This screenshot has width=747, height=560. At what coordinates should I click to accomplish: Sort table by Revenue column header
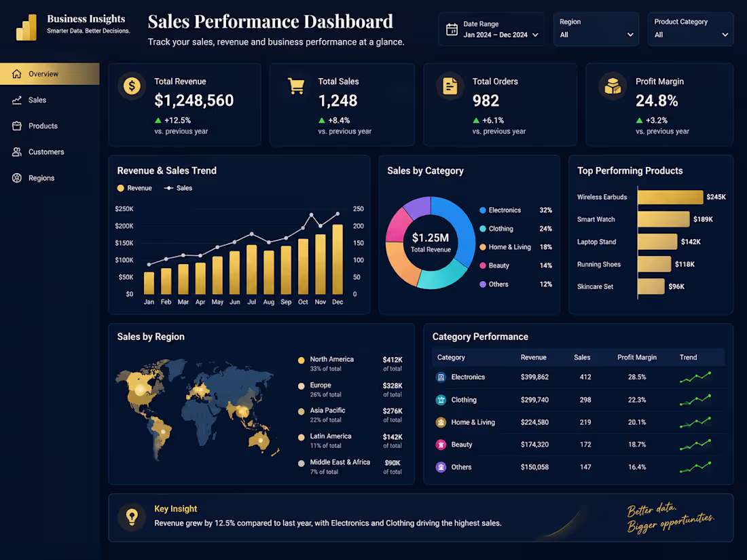[533, 357]
